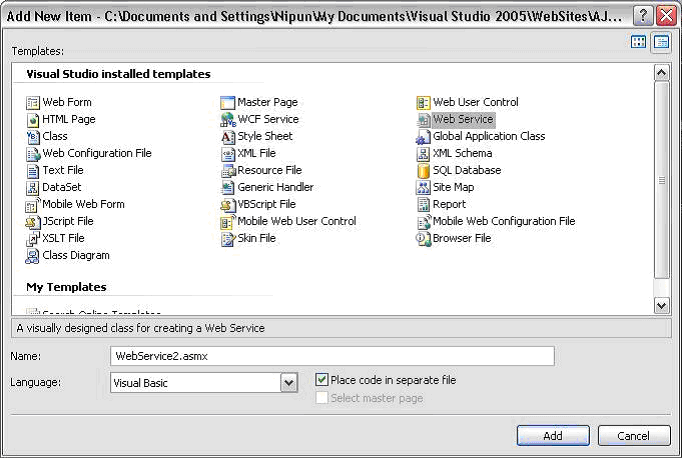The image size is (682, 458).
Task: Choose the HTML Page template icon
Action: coord(33,120)
